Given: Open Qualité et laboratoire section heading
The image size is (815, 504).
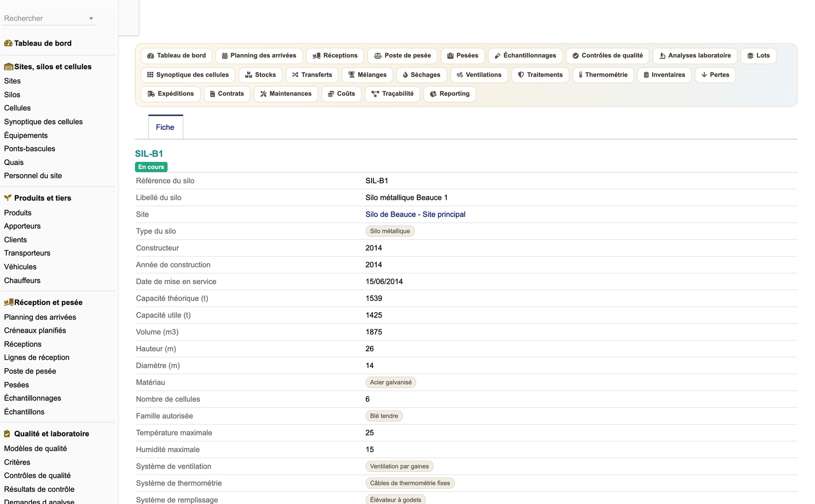Looking at the screenshot, I should pyautogui.click(x=51, y=434).
